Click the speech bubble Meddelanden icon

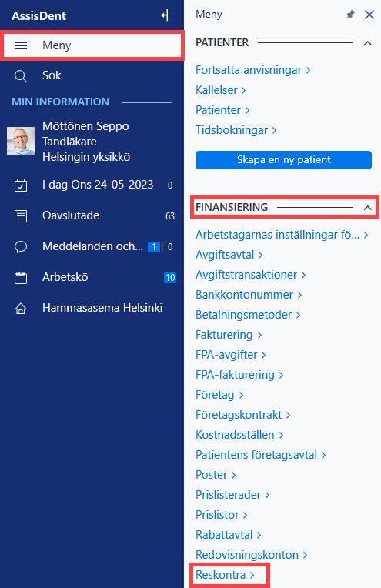pos(21,247)
